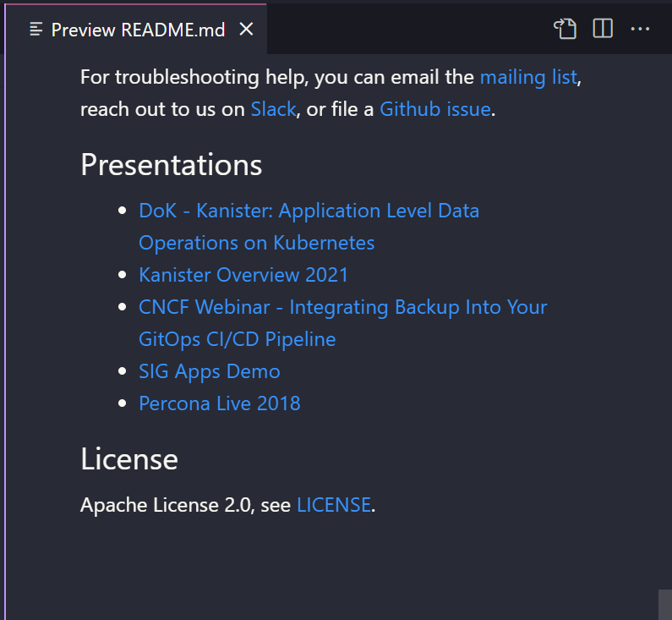Open the More Actions ellipsis menu
Viewport: 672px width, 620px height.
pyautogui.click(x=640, y=29)
